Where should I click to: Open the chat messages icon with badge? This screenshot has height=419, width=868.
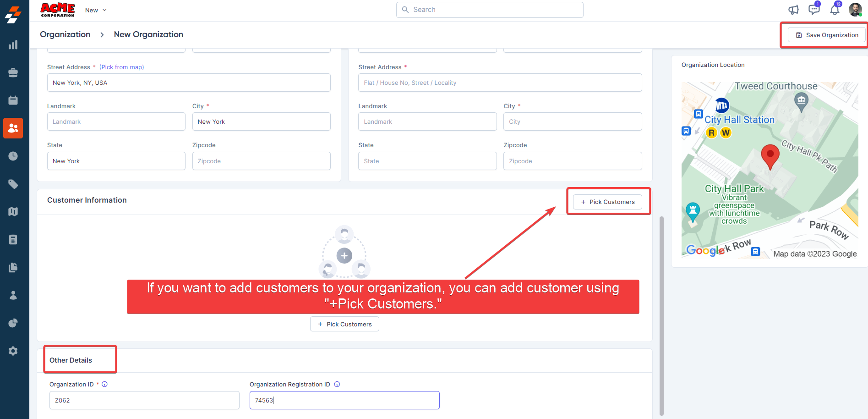[814, 9]
